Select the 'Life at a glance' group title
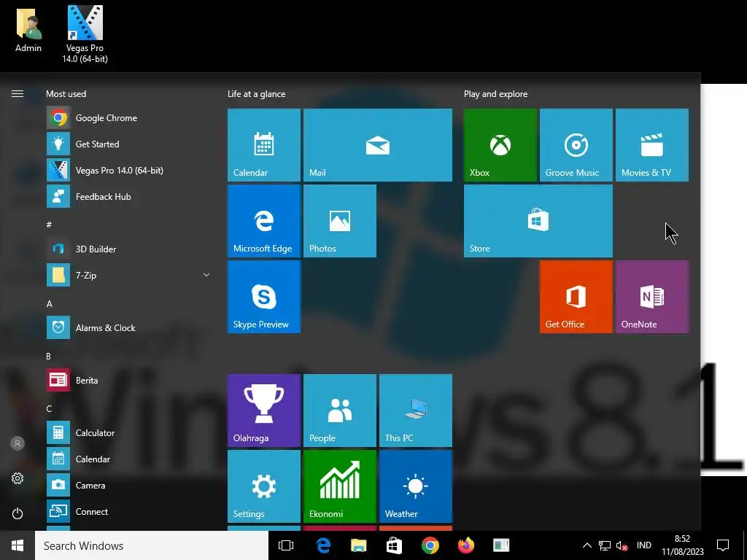 coord(256,94)
